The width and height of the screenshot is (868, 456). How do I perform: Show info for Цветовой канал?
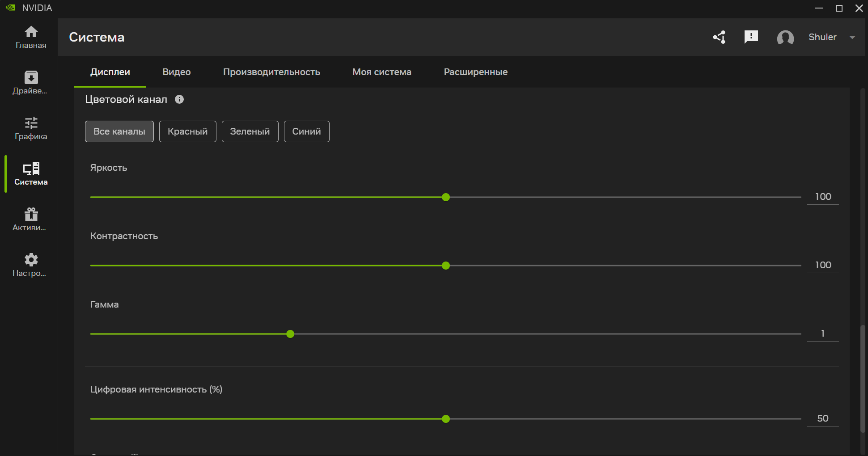pos(179,99)
